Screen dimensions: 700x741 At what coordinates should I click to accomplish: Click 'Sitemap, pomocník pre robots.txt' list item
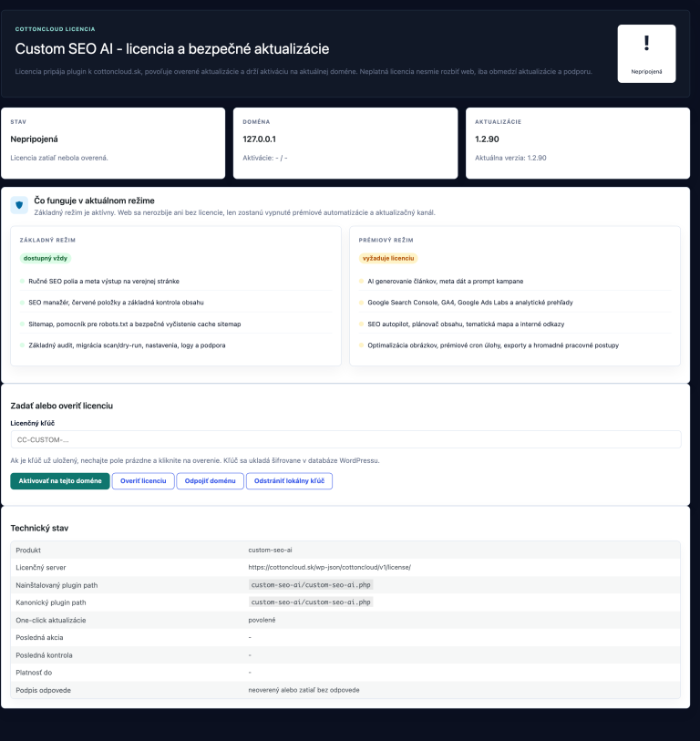pos(135,324)
